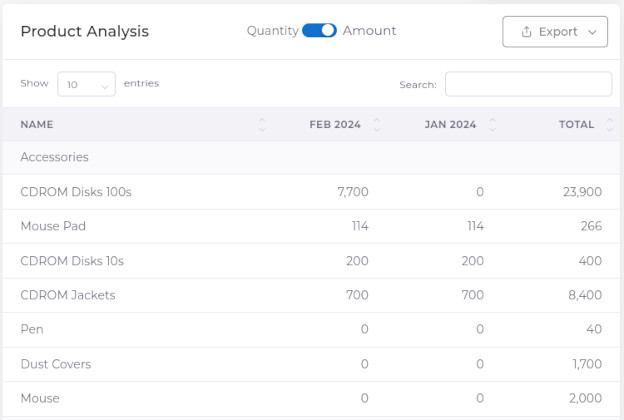Image resolution: width=624 pixels, height=420 pixels.
Task: Click the NAME column header text
Action: (x=37, y=125)
